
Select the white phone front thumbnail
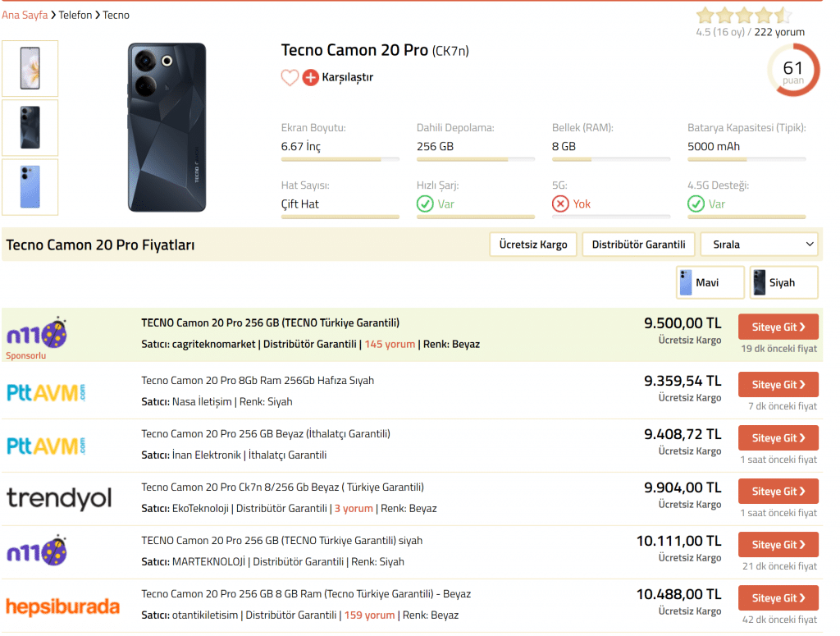[x=30, y=69]
